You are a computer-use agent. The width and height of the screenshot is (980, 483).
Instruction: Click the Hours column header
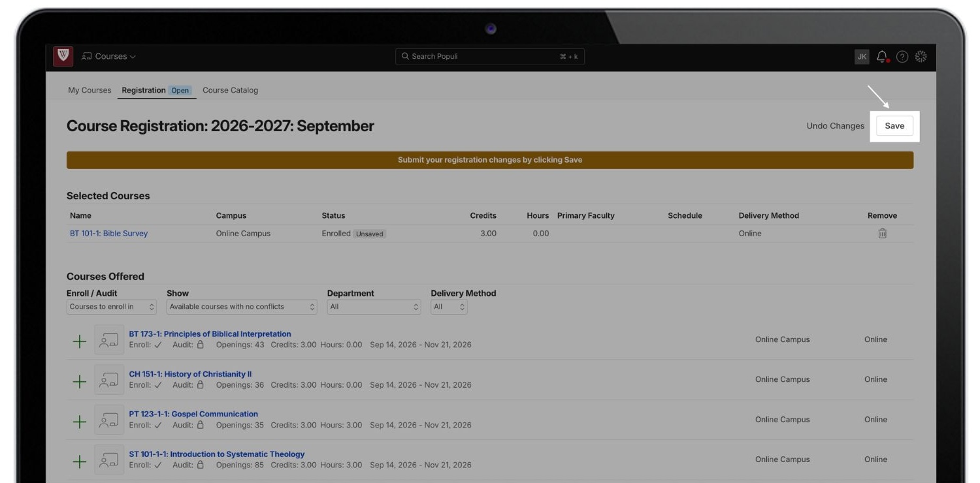coord(538,215)
